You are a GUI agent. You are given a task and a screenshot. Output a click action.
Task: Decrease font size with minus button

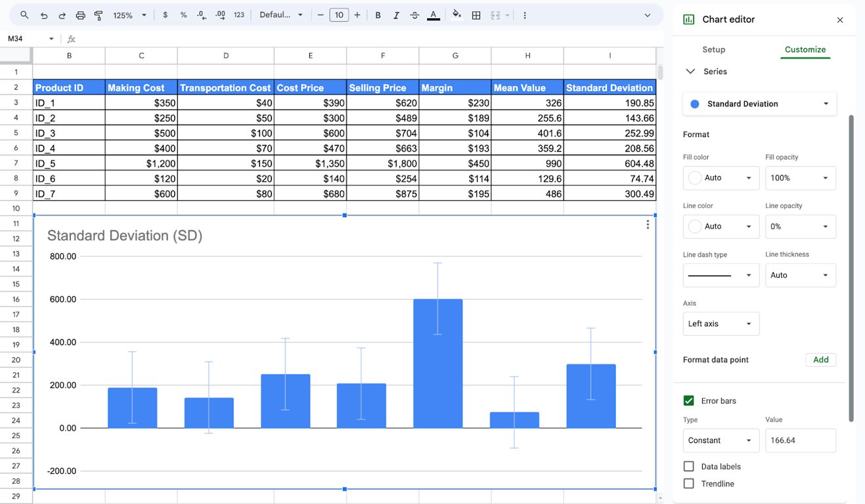[321, 15]
